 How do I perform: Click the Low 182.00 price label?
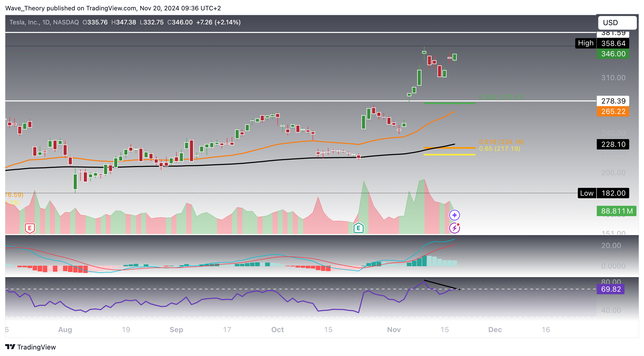(603, 193)
